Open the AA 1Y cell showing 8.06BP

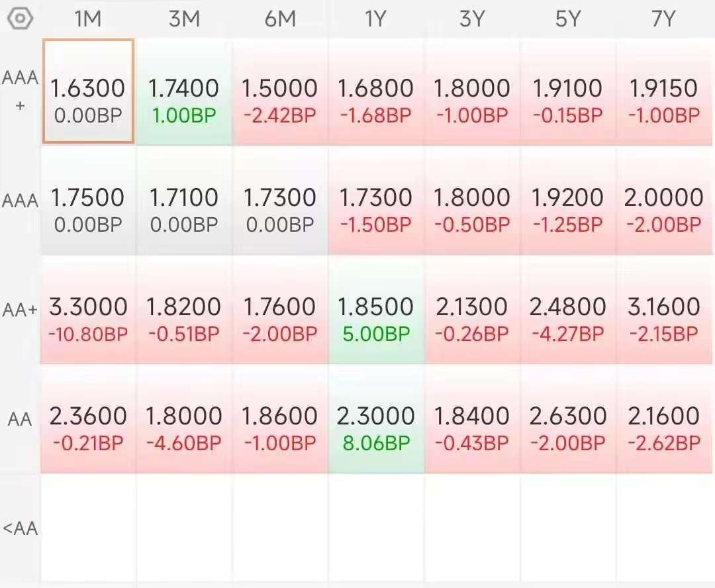(x=376, y=420)
